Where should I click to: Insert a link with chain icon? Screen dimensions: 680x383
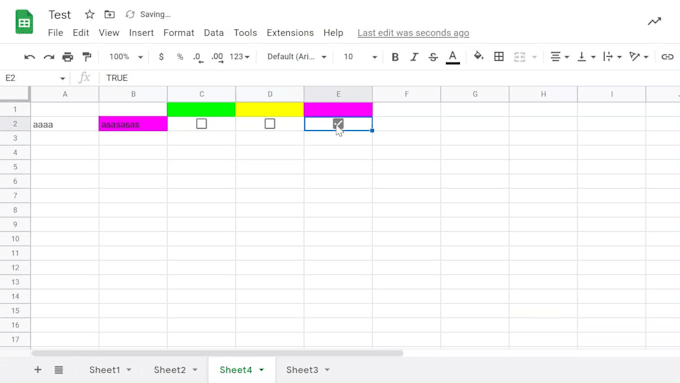click(667, 57)
